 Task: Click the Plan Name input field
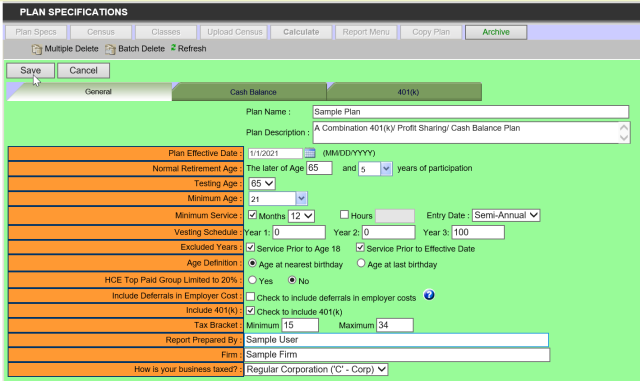tap(471, 112)
